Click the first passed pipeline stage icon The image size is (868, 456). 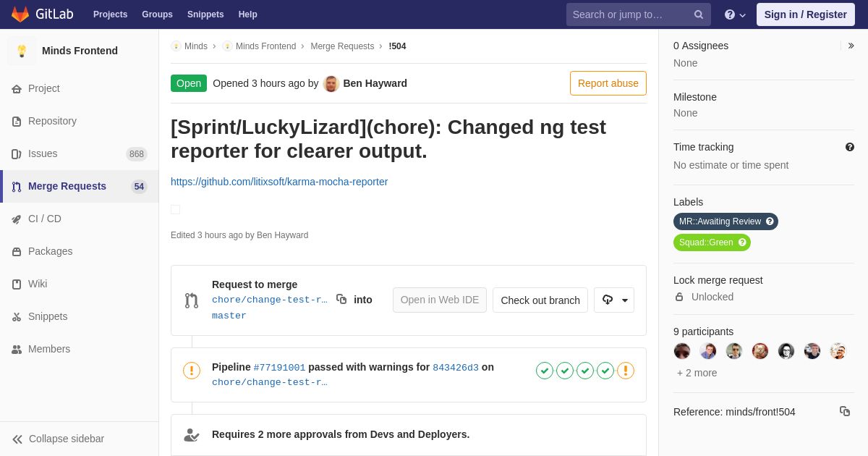545,371
